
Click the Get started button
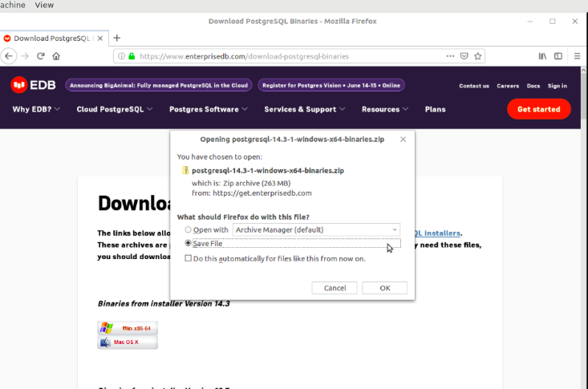[539, 109]
